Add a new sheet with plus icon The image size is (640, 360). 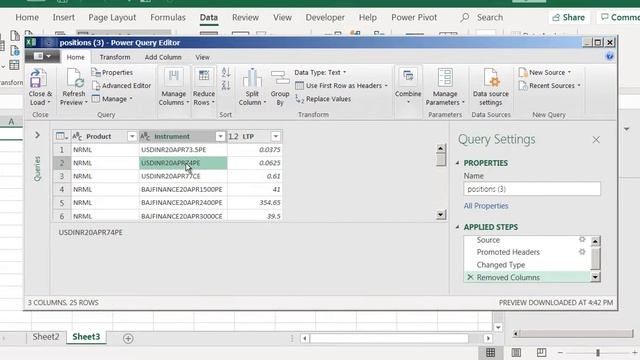click(128, 338)
